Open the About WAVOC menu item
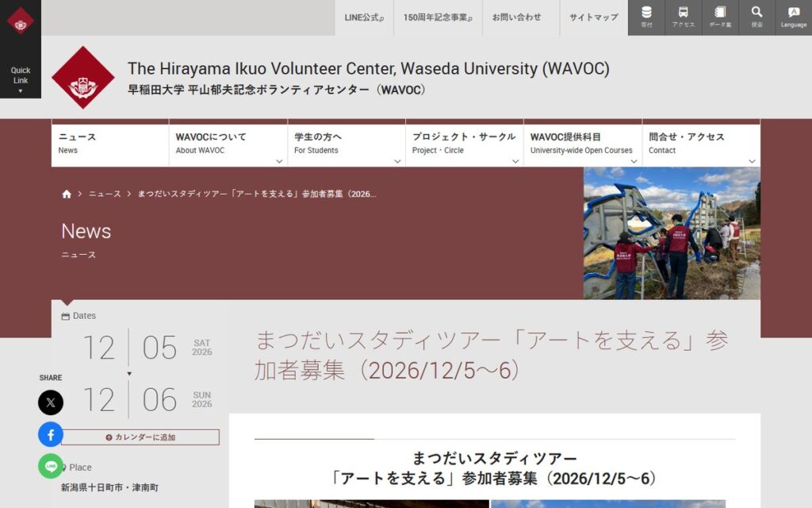Image resolution: width=812 pixels, height=508 pixels. pyautogui.click(x=228, y=144)
